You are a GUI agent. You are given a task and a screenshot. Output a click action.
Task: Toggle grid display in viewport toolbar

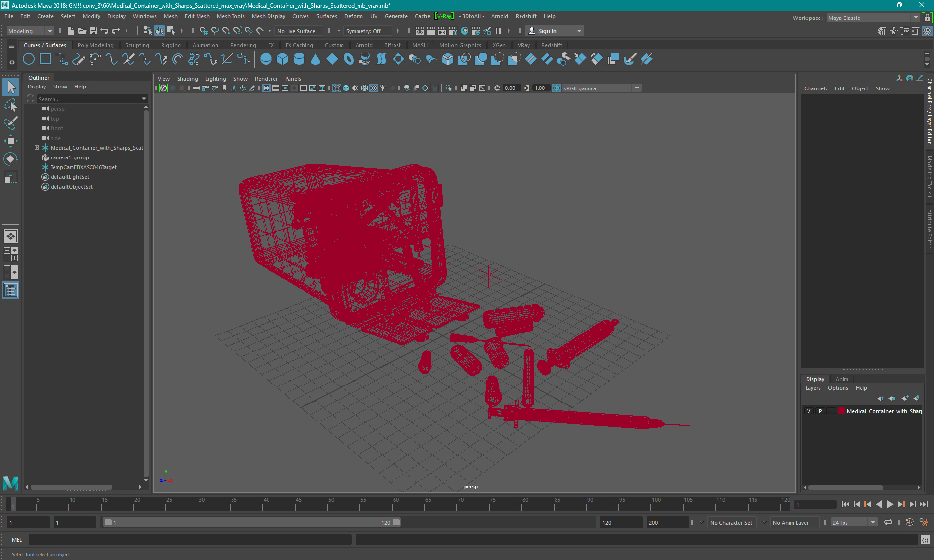point(267,88)
